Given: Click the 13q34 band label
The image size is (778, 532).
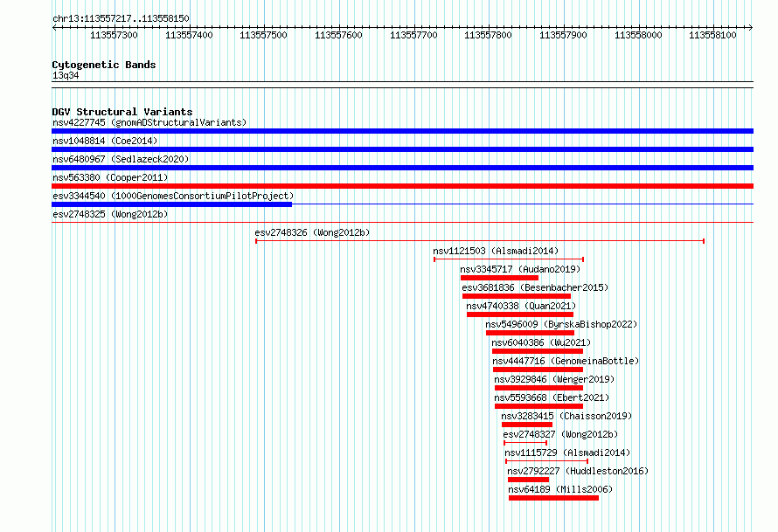Looking at the screenshot, I should click(x=66, y=75).
